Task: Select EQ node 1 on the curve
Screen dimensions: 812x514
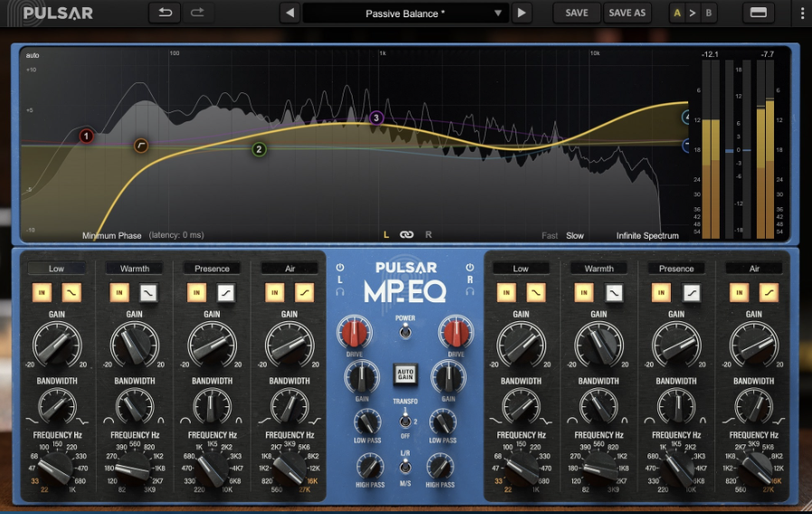Action: click(x=87, y=137)
